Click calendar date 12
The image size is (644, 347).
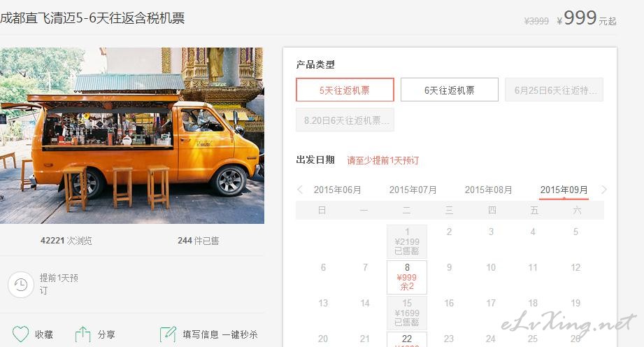[x=575, y=268]
